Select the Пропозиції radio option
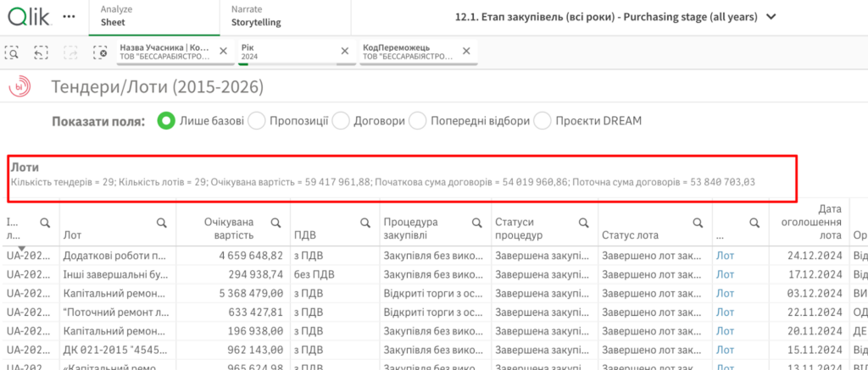The image size is (868, 370). [257, 121]
